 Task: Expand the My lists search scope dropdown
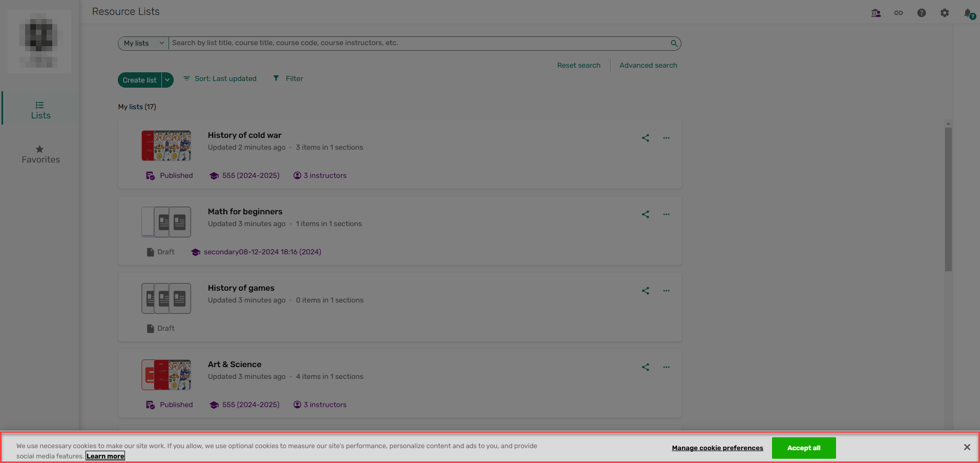point(143,43)
